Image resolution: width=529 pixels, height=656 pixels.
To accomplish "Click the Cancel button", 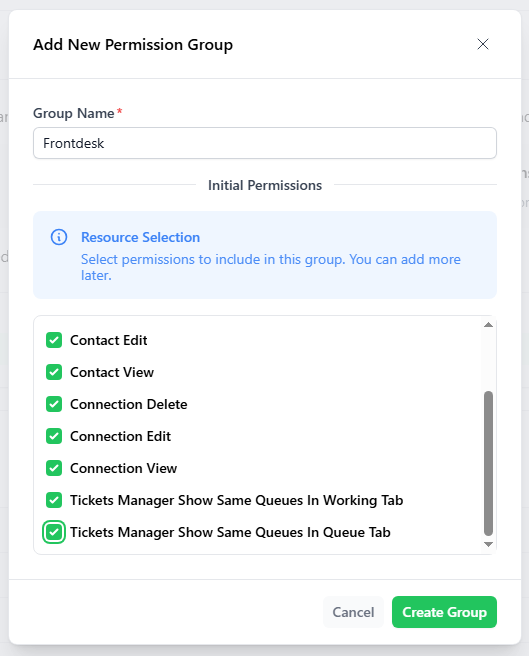I will coord(353,612).
